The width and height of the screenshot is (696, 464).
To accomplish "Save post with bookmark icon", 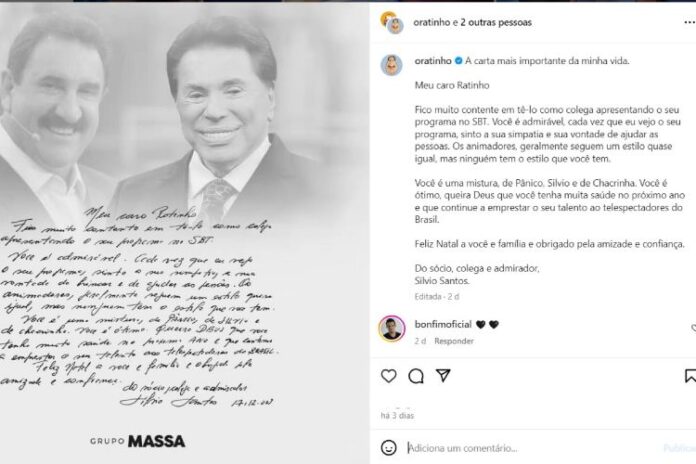I will (690, 376).
